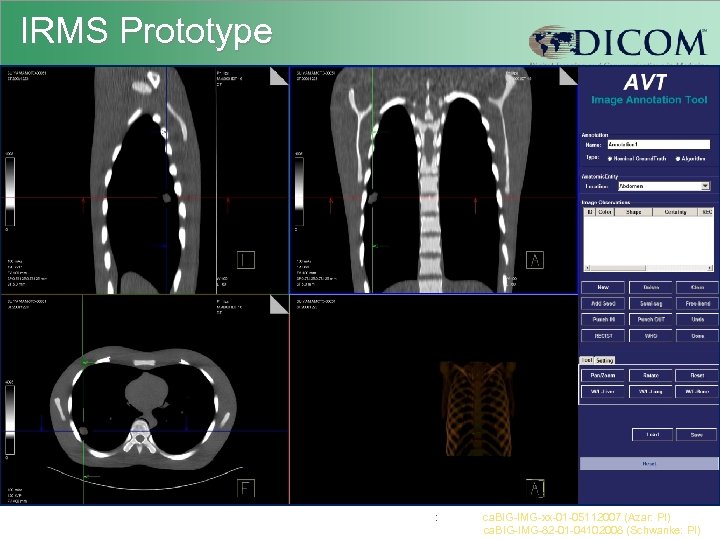Image resolution: width=720 pixels, height=540 pixels.
Task: Click the lung nodule in the sagittal view
Action: tap(167, 198)
